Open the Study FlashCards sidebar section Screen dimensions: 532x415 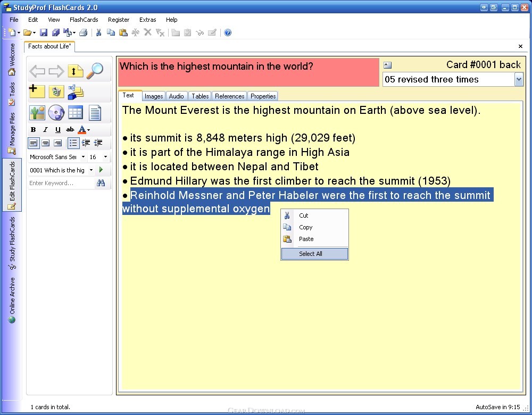click(x=12, y=243)
